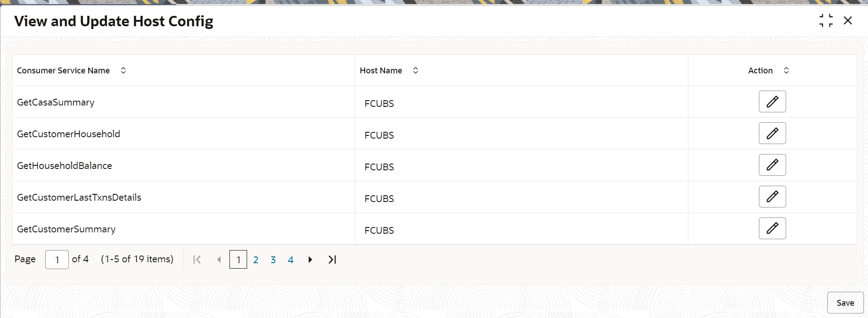Open edit for GetHouseholdBalance row
Screen dimensions: 868x318
click(x=772, y=165)
